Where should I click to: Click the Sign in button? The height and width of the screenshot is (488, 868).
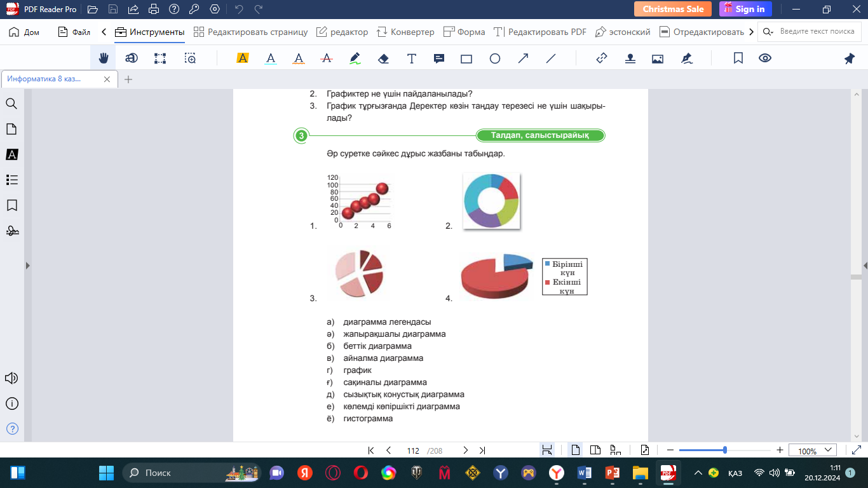pos(745,9)
